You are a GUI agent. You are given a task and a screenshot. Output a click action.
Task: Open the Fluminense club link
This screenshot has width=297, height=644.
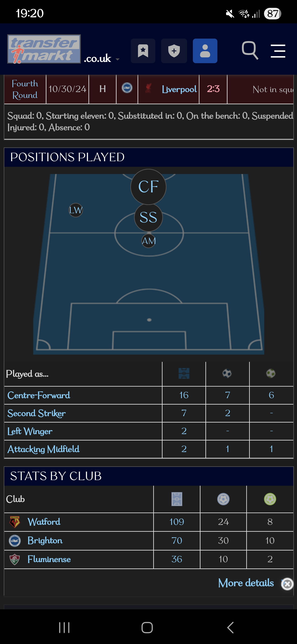[x=49, y=559]
